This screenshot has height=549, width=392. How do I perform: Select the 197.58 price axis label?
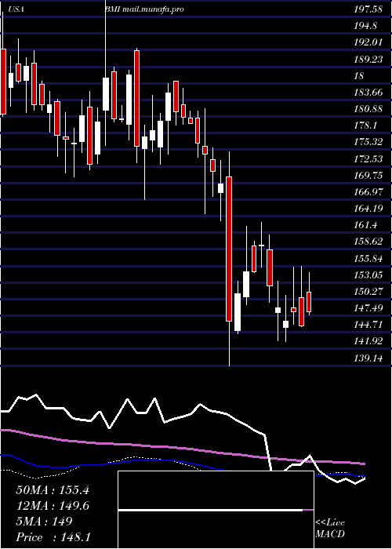point(368,9)
